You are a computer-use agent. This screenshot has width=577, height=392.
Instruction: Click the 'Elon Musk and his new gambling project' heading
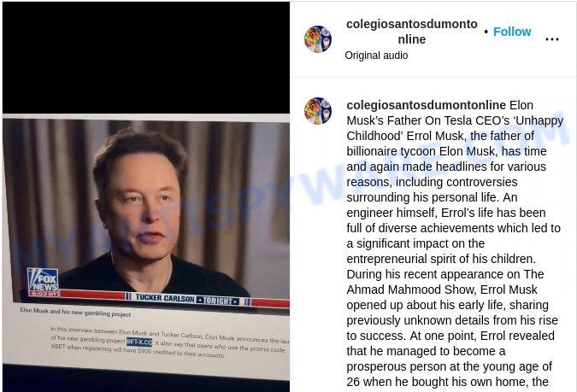[x=75, y=313]
